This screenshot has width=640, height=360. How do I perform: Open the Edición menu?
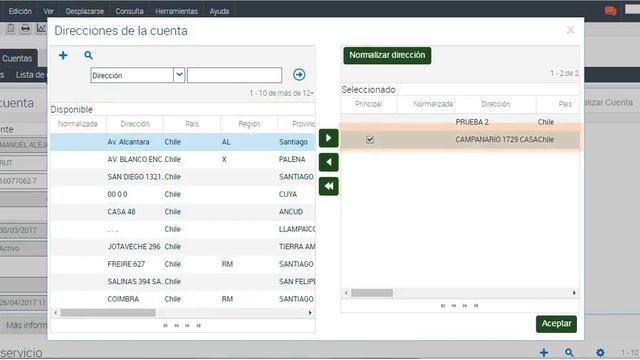[x=20, y=11]
